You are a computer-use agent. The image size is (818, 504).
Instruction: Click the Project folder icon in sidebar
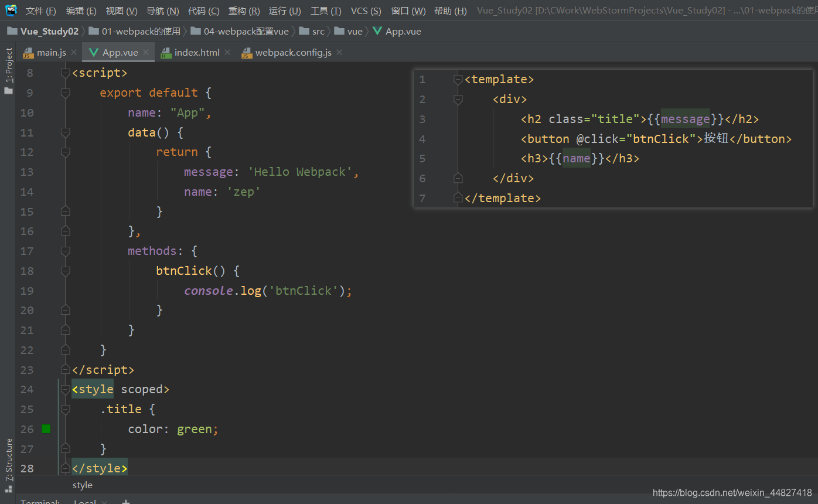click(x=9, y=91)
